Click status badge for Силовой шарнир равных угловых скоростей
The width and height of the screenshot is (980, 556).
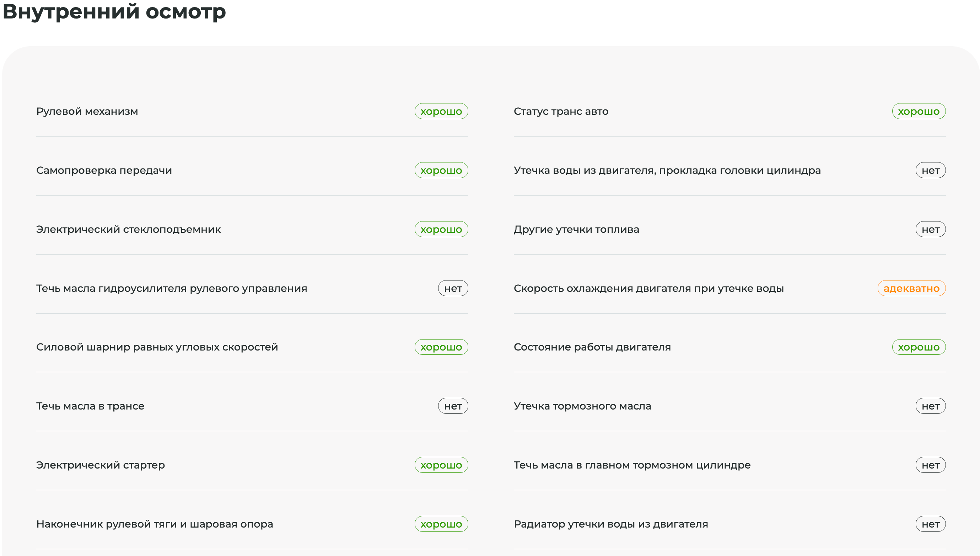point(441,347)
